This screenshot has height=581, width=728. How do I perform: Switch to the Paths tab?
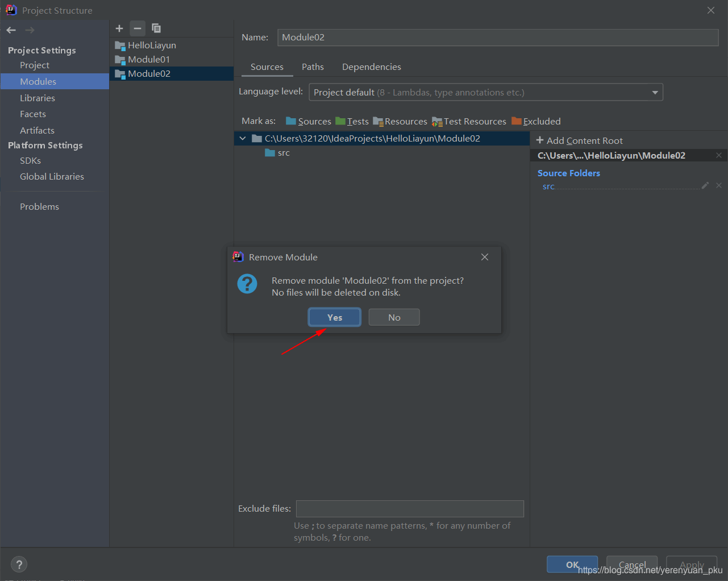coord(313,67)
